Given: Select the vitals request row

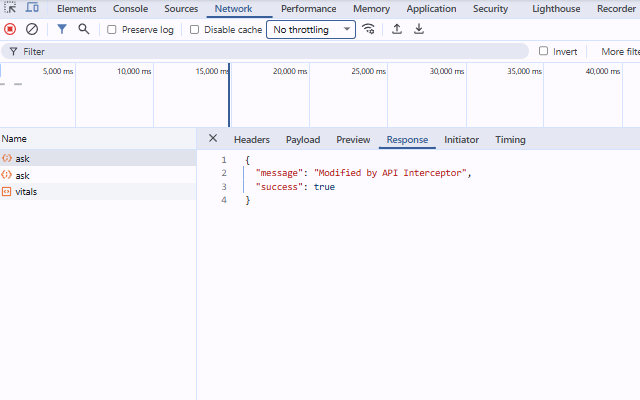Looking at the screenshot, I should click(x=98, y=191).
